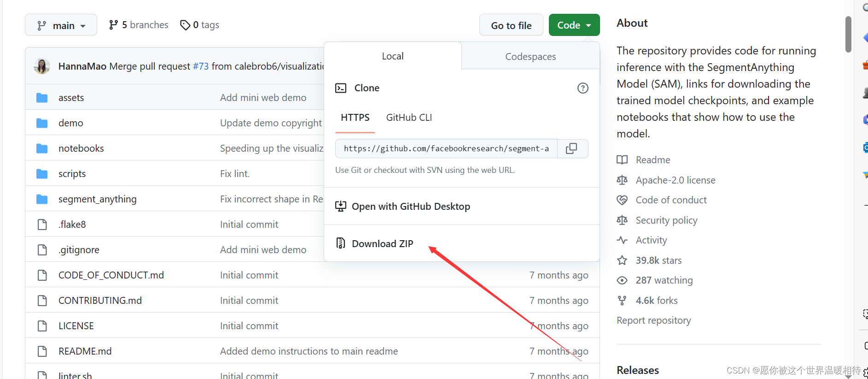Open 'Add mini web demo' commit for assets

[263, 97]
